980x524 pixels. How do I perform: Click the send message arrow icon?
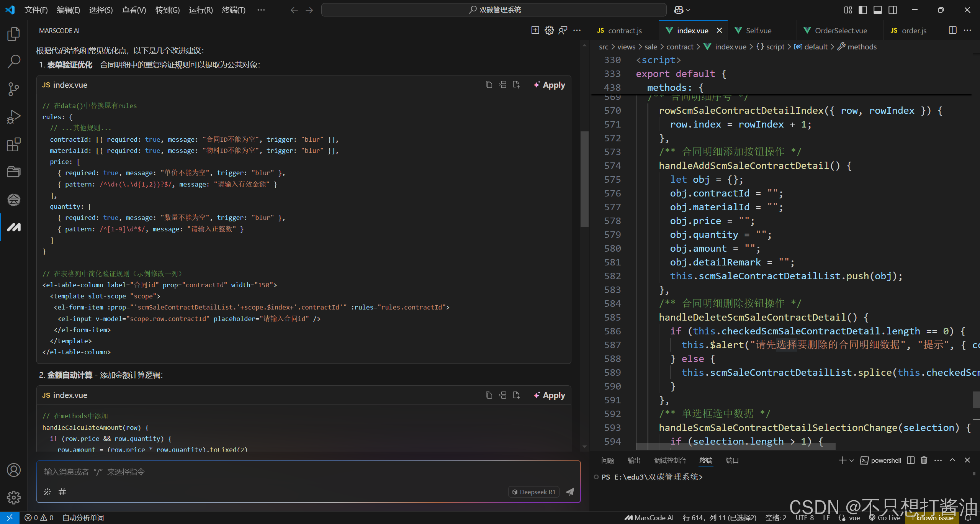[570, 492]
